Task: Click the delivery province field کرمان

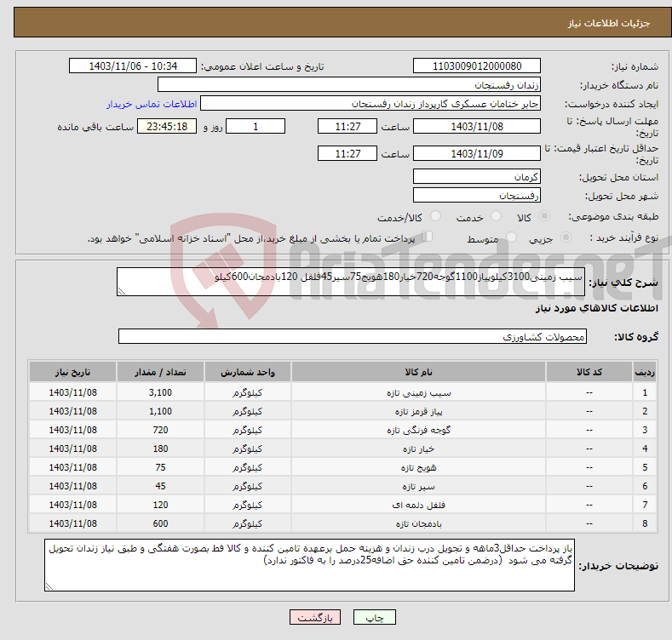Action: point(477,176)
